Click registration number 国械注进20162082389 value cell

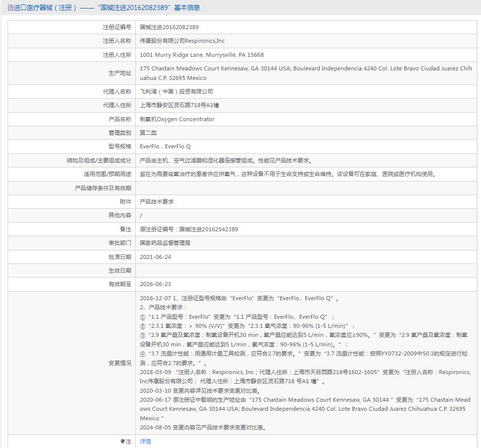[169, 27]
